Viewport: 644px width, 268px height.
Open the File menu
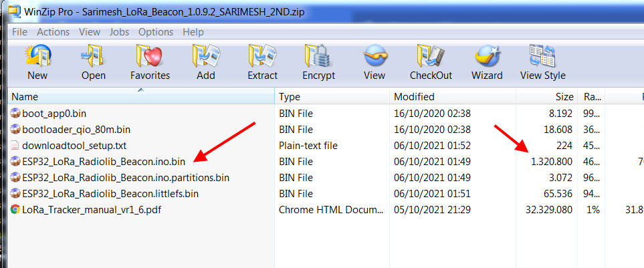tap(19, 32)
